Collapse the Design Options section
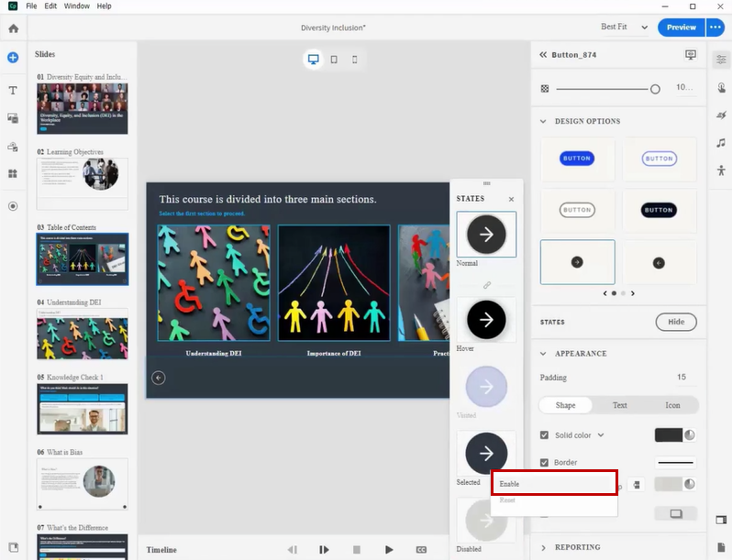This screenshot has width=732, height=560. click(543, 121)
